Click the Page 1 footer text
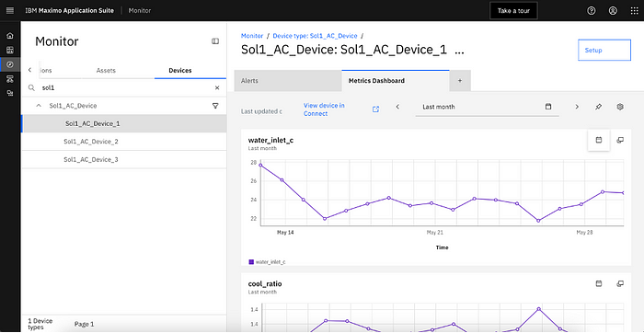This screenshot has width=644, height=333. 85,324
